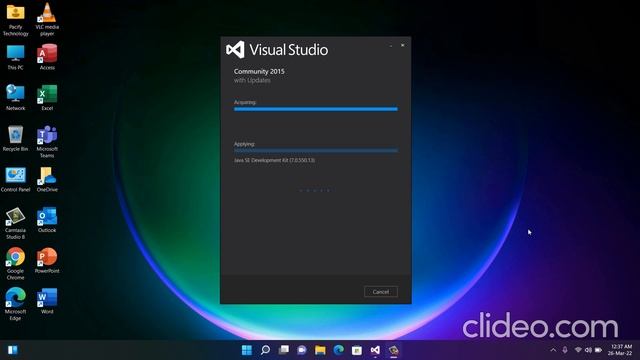Click the Acquiring progress bar
This screenshot has height=360, width=640.
click(316, 109)
